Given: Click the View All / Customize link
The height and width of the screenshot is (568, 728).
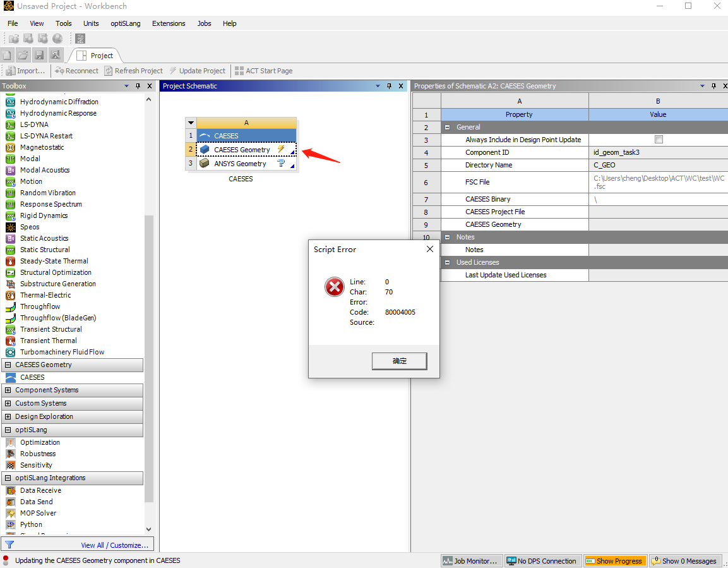Looking at the screenshot, I should 115,545.
